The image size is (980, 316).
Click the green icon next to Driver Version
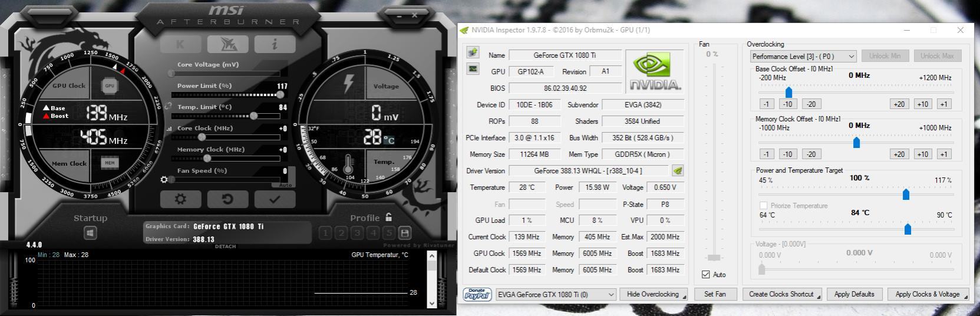click(678, 171)
